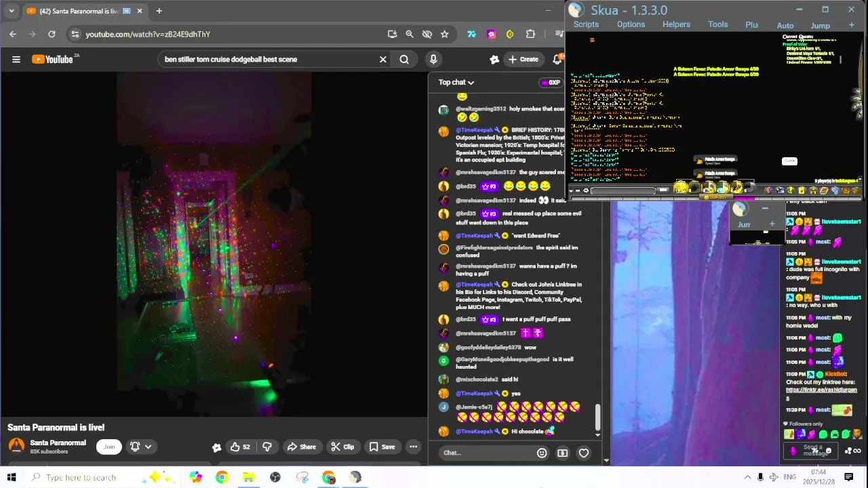868x488 pixels.
Task: Click the 0XP badge in chat header
Action: click(x=551, y=83)
